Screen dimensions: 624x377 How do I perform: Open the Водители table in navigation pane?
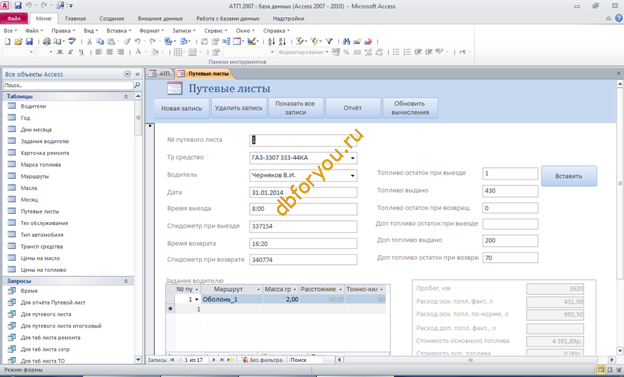[33, 106]
